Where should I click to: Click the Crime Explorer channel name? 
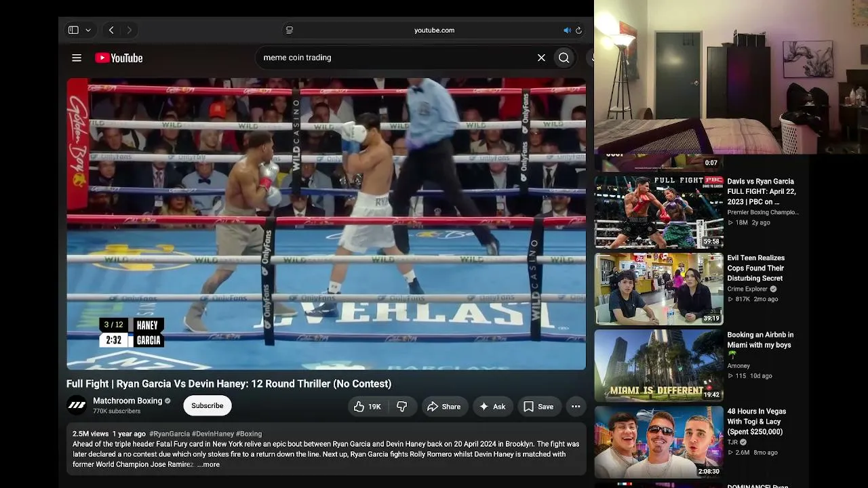click(x=747, y=289)
